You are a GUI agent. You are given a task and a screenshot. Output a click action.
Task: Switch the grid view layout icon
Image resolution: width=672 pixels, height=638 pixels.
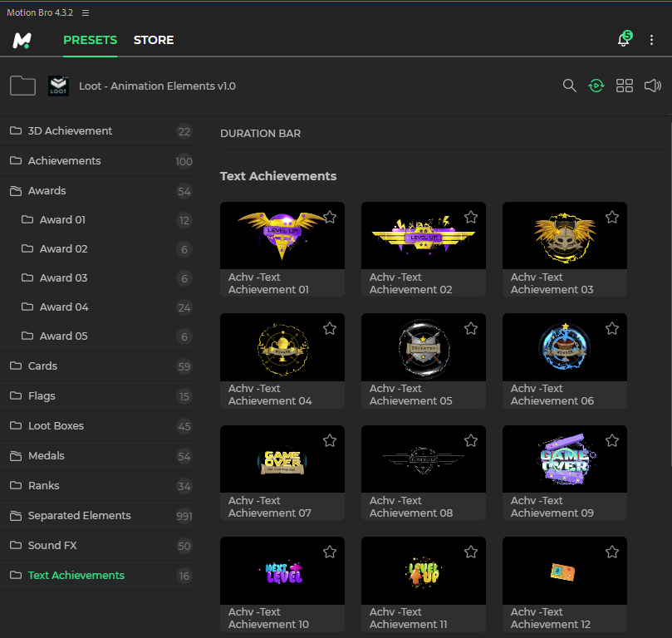pyautogui.click(x=625, y=86)
